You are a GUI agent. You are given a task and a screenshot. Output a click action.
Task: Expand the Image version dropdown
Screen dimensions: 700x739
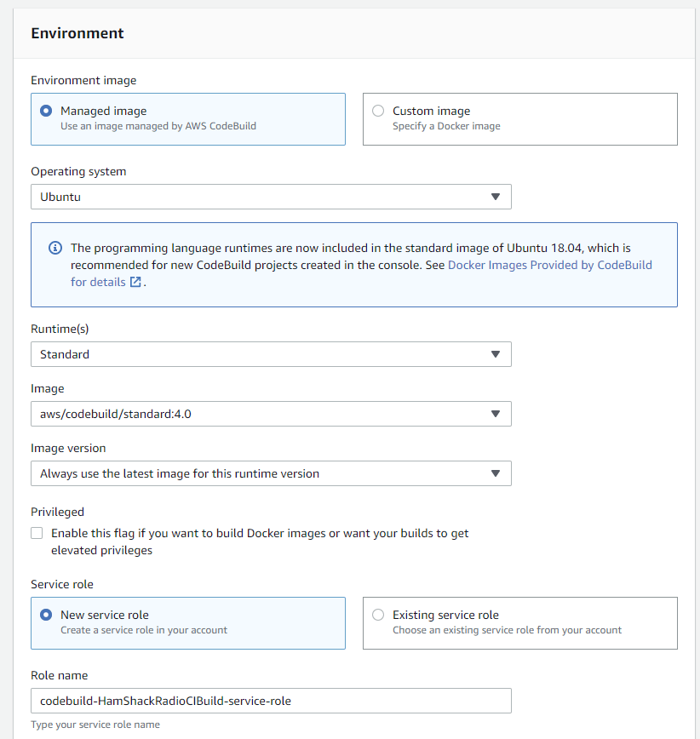[271, 473]
